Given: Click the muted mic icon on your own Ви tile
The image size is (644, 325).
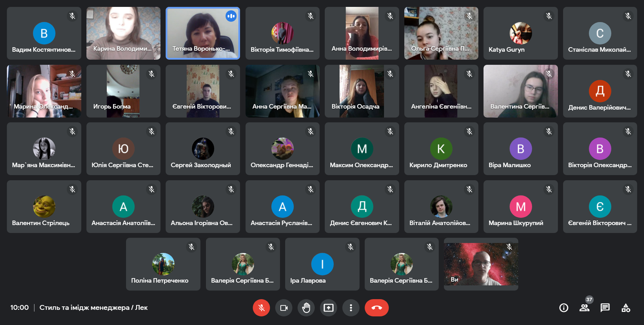Looking at the screenshot, I should pyautogui.click(x=509, y=247).
